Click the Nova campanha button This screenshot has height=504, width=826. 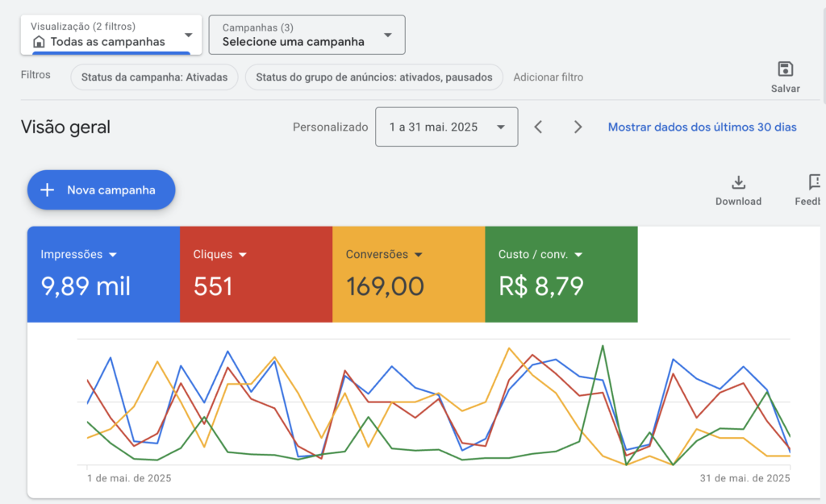click(101, 190)
